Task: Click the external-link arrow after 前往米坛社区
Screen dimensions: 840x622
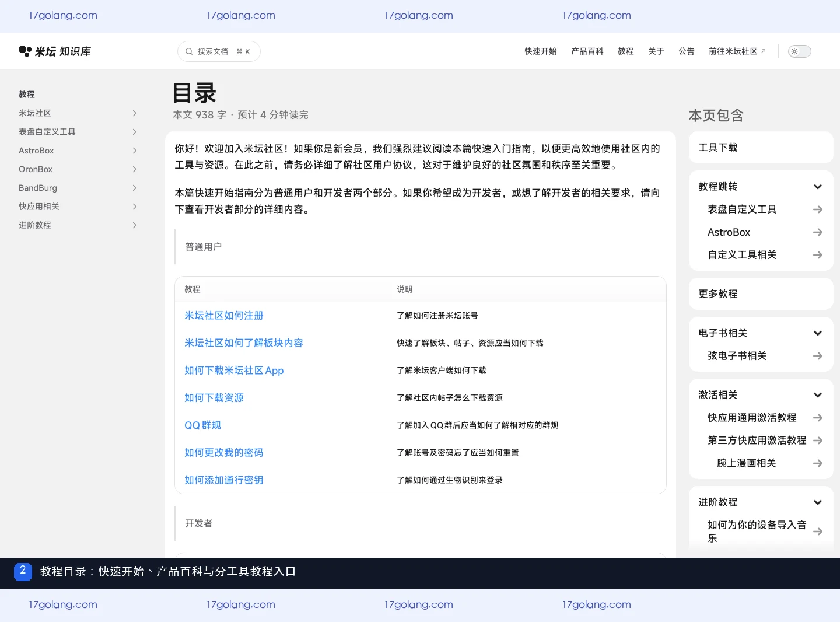Action: pos(763,51)
